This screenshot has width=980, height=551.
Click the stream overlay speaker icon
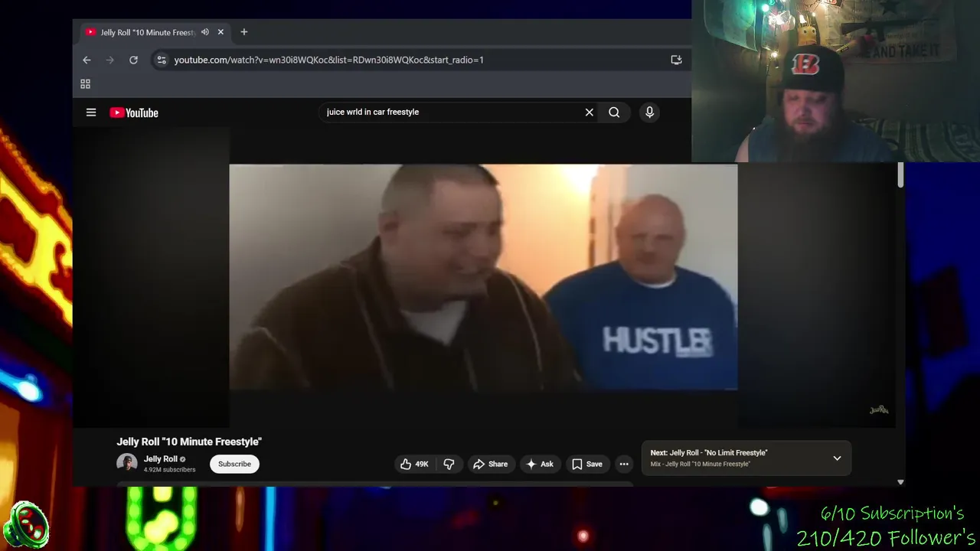26,526
